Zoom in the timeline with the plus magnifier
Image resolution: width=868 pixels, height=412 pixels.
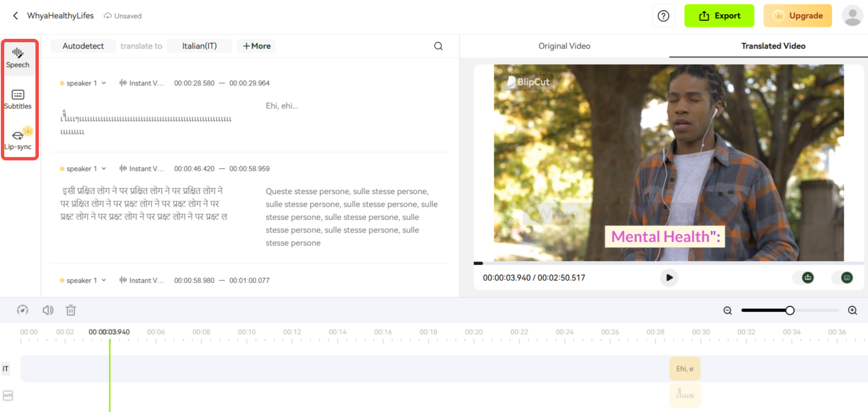click(852, 310)
